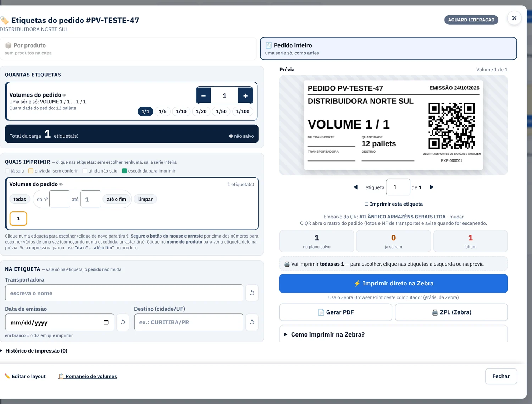
Task: Click the etiqueta number field under the preview
Action: tap(398, 187)
